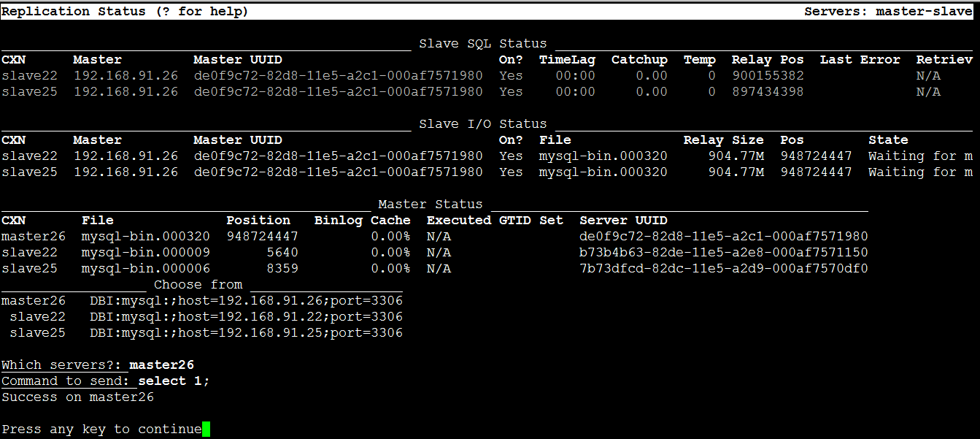Viewport: 980px width, 439px height.
Task: Click the "Press any key to continue" prompt
Action: 101,430
